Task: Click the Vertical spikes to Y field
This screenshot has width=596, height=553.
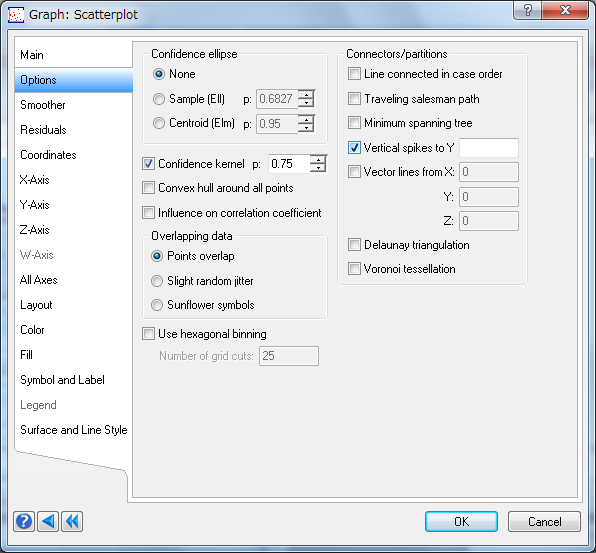Action: 489,147
